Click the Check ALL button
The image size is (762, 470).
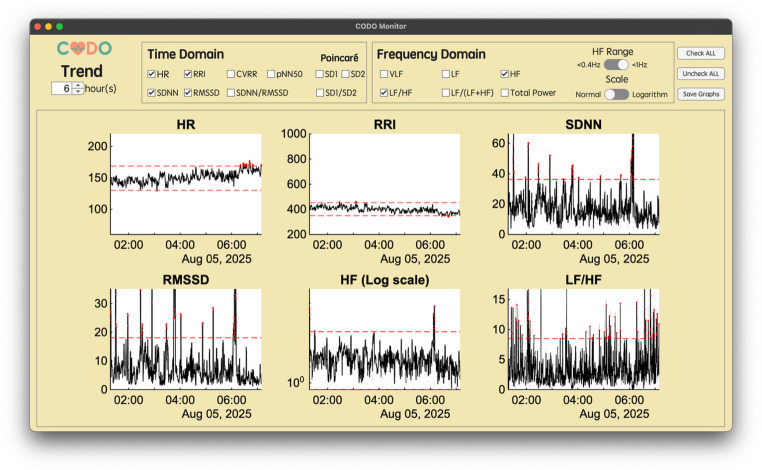pyautogui.click(x=700, y=53)
